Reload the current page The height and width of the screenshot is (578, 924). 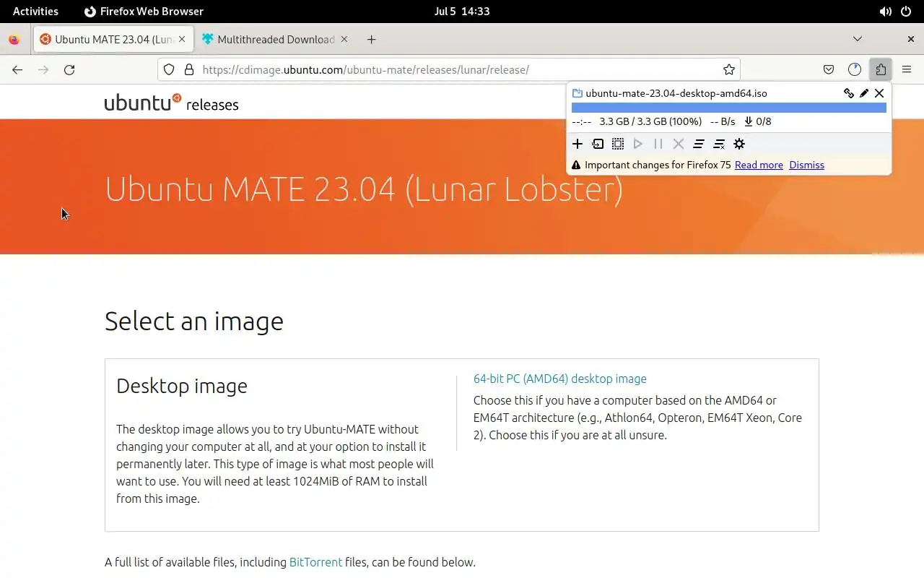(69, 70)
